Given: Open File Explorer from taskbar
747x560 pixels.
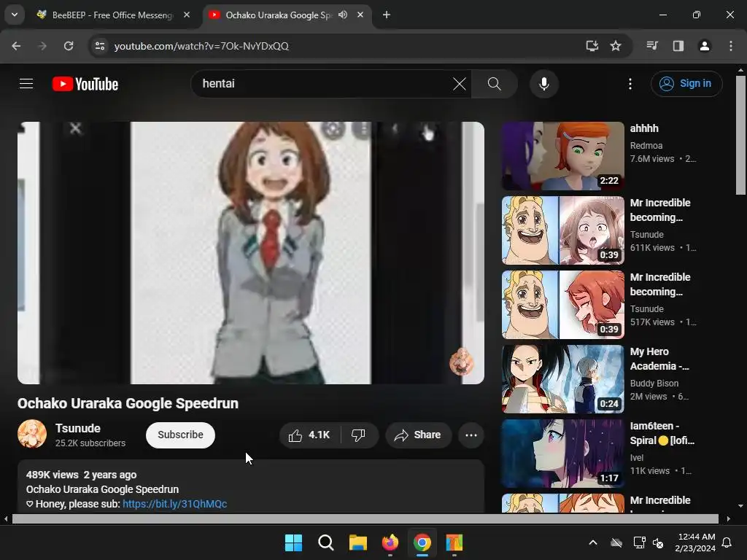Looking at the screenshot, I should [x=357, y=542].
